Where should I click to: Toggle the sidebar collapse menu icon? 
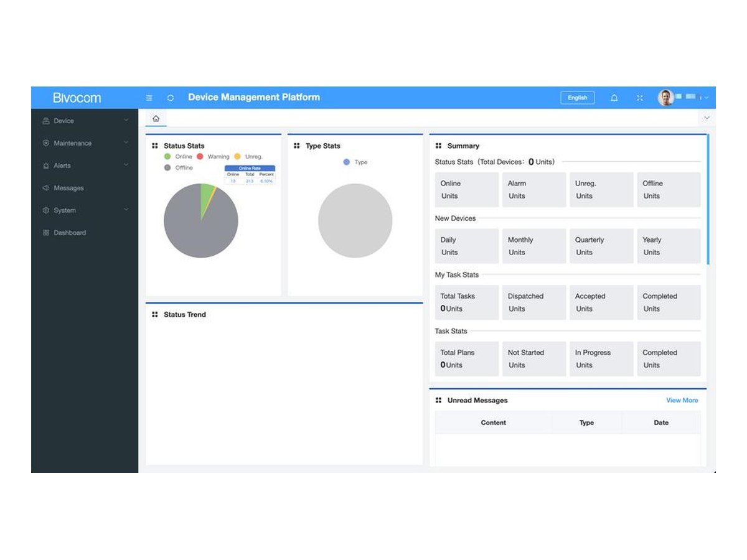pyautogui.click(x=149, y=98)
